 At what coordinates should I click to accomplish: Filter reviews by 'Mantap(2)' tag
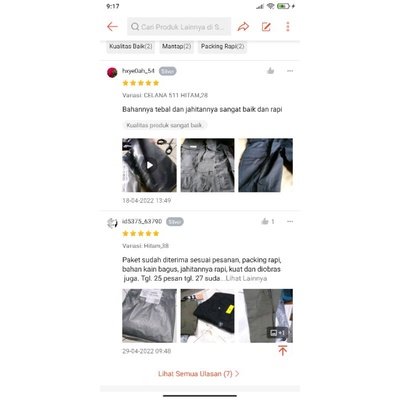point(176,46)
